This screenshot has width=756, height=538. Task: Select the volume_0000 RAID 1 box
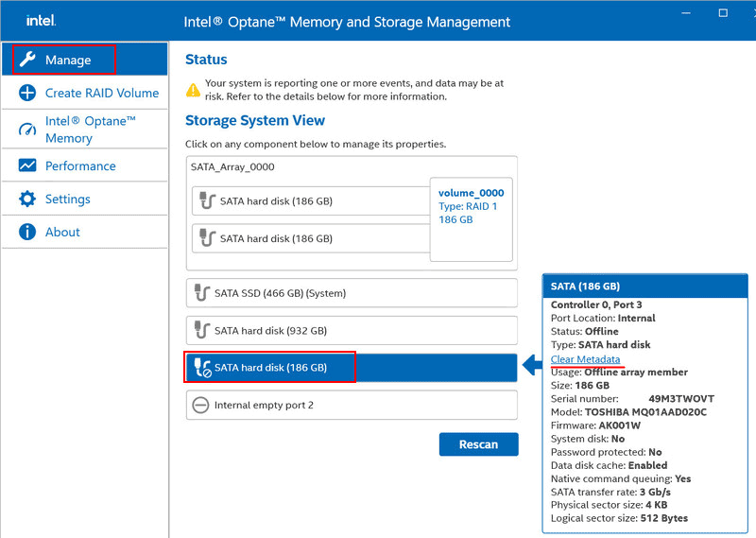472,218
